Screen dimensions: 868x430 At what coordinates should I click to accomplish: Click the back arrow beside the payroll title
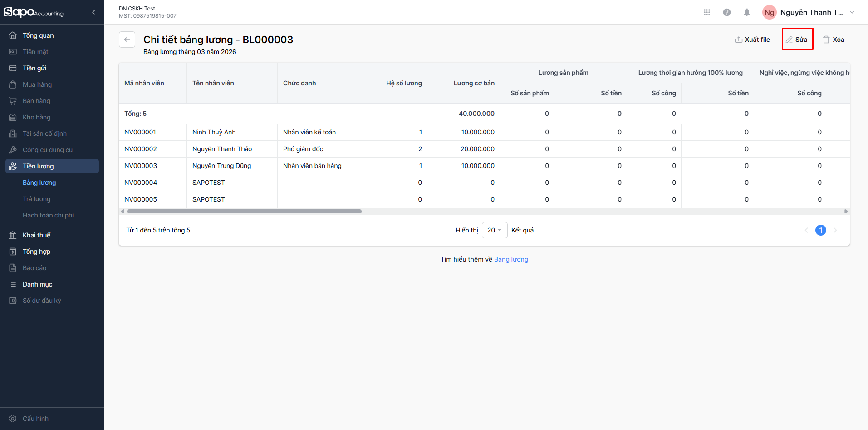pyautogui.click(x=127, y=40)
